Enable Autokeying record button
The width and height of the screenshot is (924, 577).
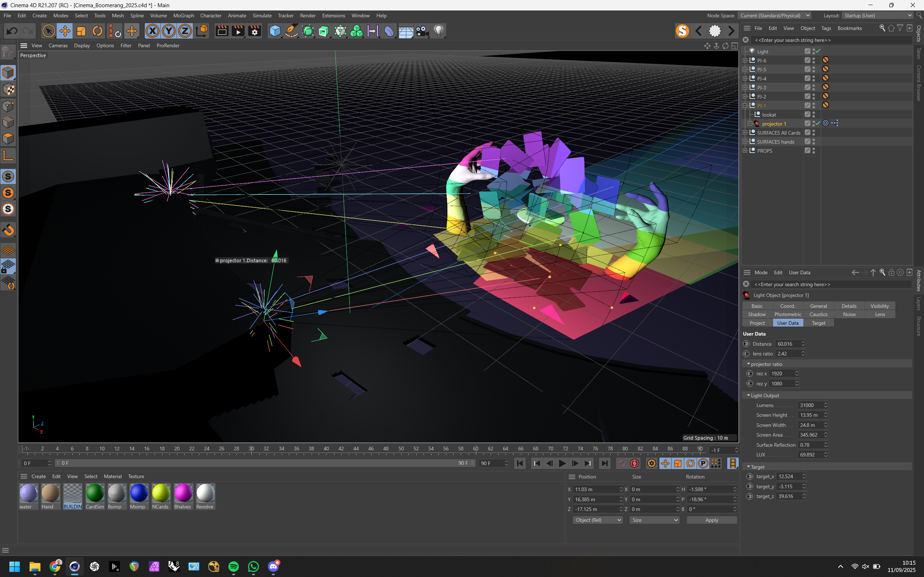pyautogui.click(x=634, y=463)
